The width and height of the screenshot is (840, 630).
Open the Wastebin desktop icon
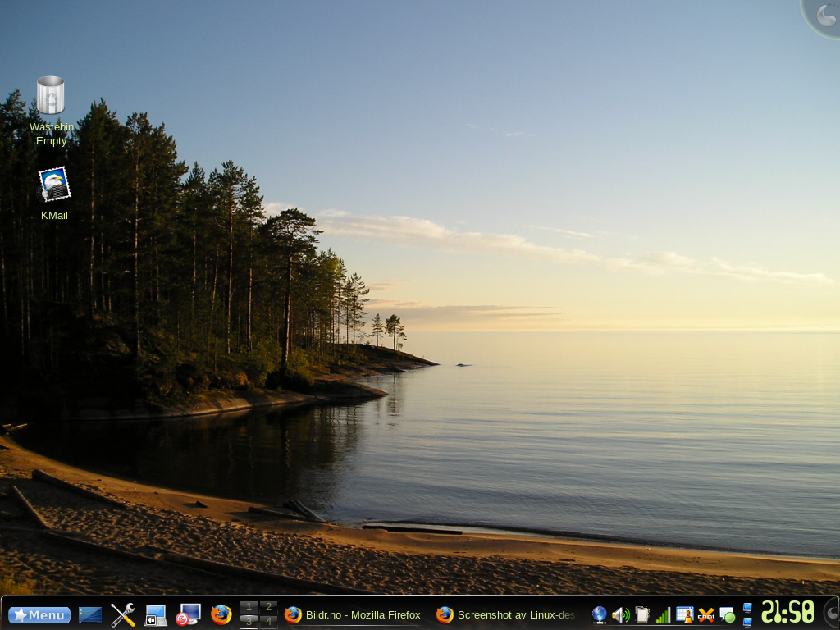pyautogui.click(x=51, y=95)
